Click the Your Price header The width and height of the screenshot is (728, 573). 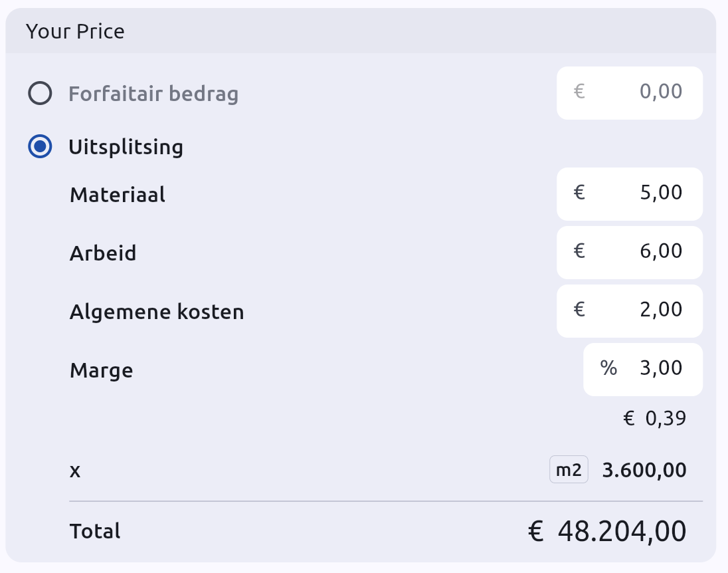pos(74,31)
